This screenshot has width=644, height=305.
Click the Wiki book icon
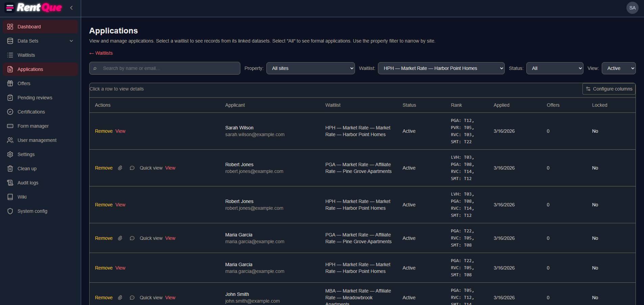[10, 197]
